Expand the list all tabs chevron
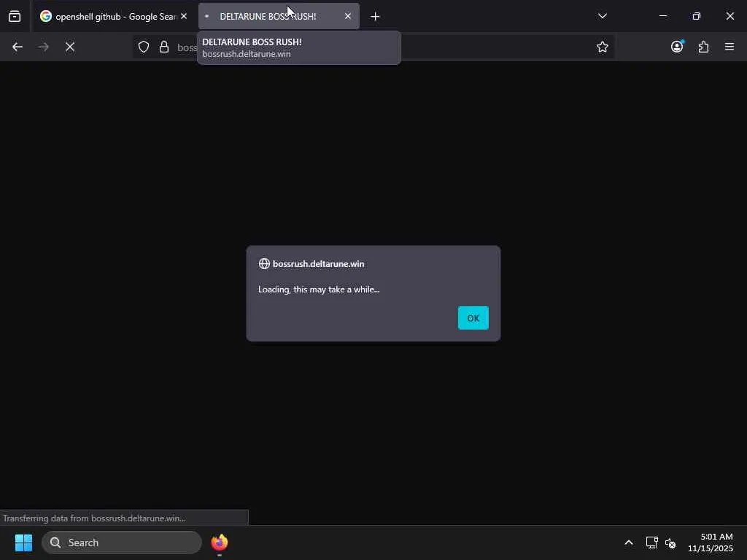 (x=602, y=16)
